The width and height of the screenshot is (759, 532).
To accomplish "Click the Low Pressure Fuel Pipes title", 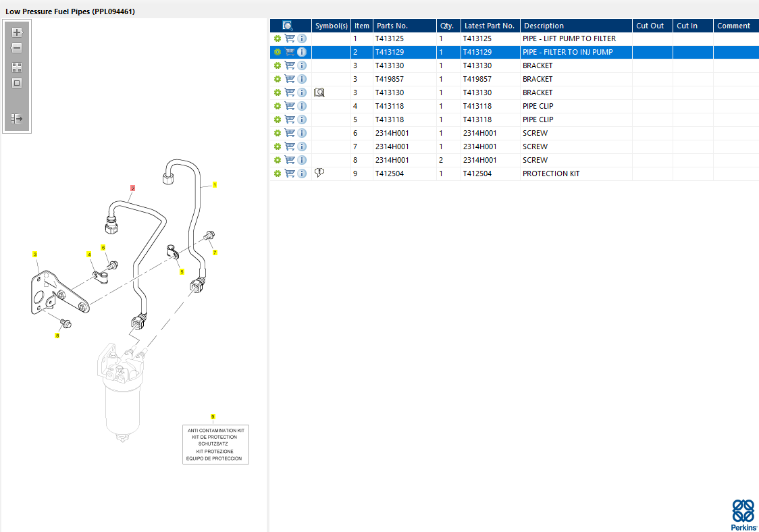I will click(70, 11).
